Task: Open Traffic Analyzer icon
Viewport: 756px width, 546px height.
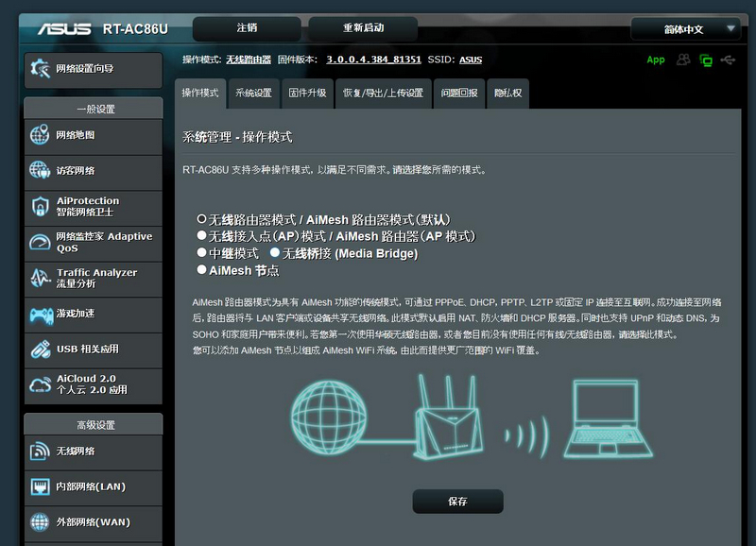Action: 40,278
